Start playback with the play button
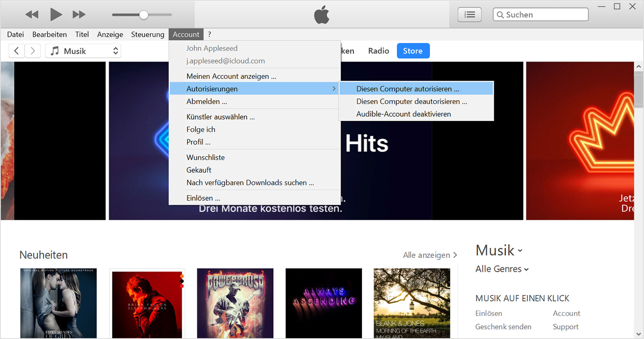 point(56,14)
